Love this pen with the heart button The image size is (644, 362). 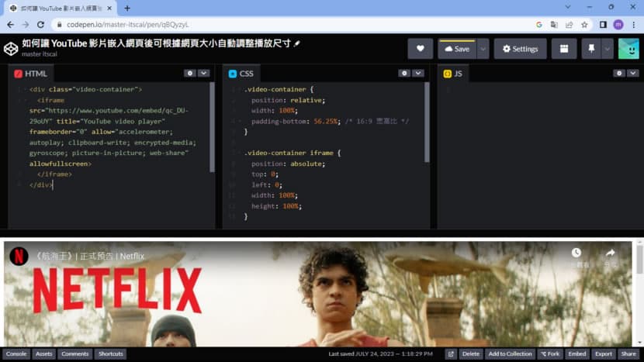click(421, 49)
